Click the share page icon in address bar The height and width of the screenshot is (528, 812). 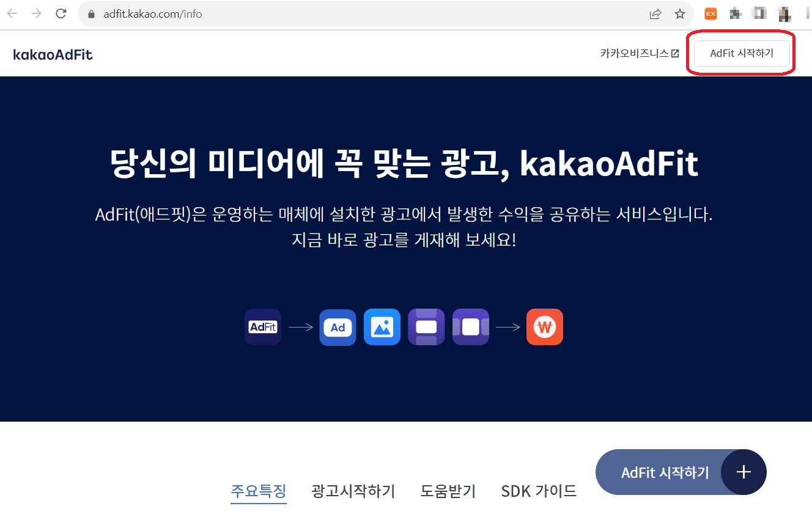coord(655,13)
